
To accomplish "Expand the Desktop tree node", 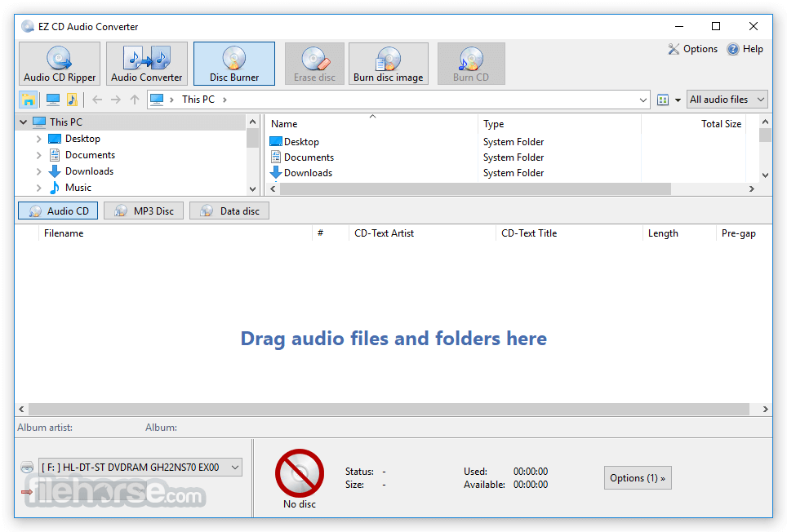I will 38,139.
